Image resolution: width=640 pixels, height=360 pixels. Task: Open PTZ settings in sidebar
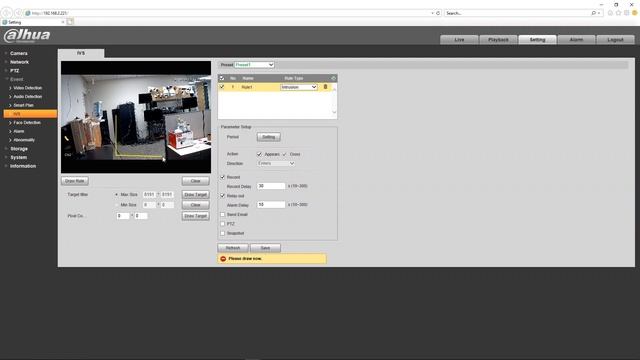click(x=14, y=71)
